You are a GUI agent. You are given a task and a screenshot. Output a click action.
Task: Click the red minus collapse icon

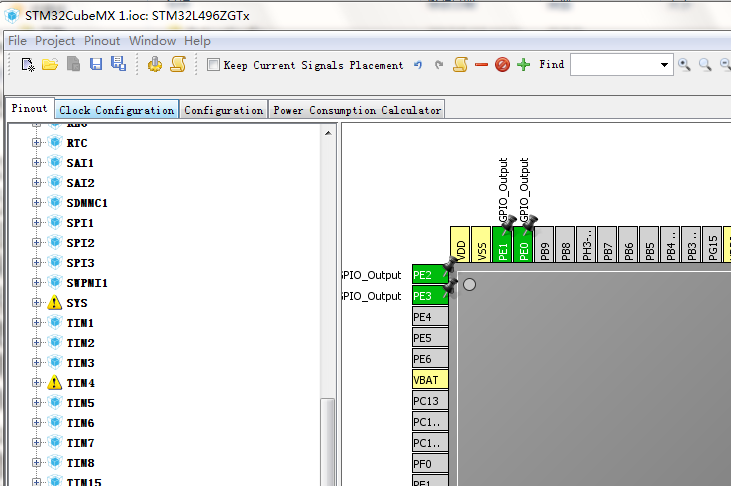pos(482,65)
